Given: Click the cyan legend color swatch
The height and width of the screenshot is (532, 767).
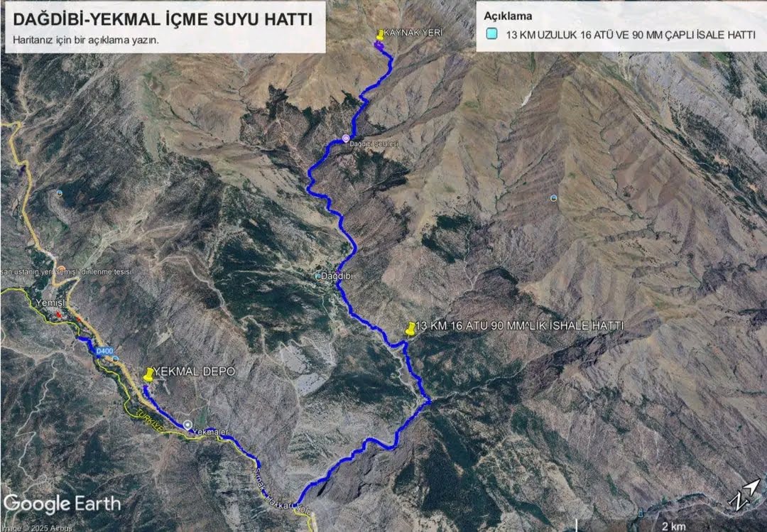Looking at the screenshot, I should click(491, 34).
